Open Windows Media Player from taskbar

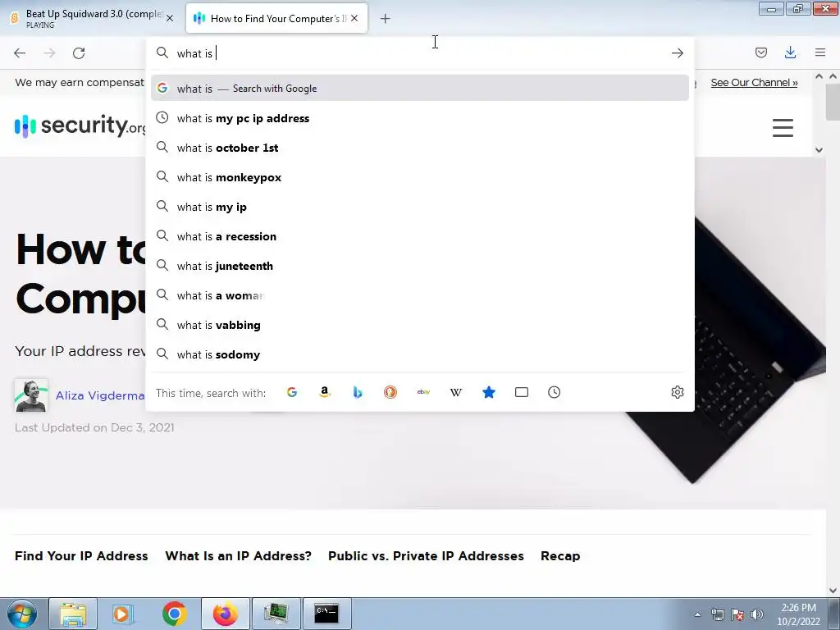coord(123,614)
